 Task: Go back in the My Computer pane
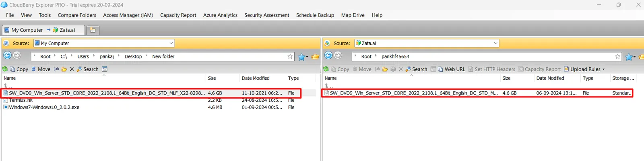[7, 56]
